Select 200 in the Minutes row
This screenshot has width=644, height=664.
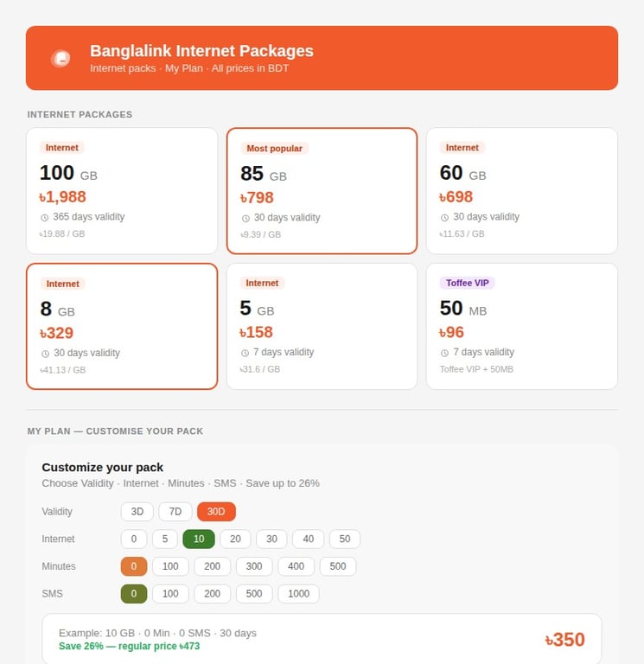(x=212, y=566)
